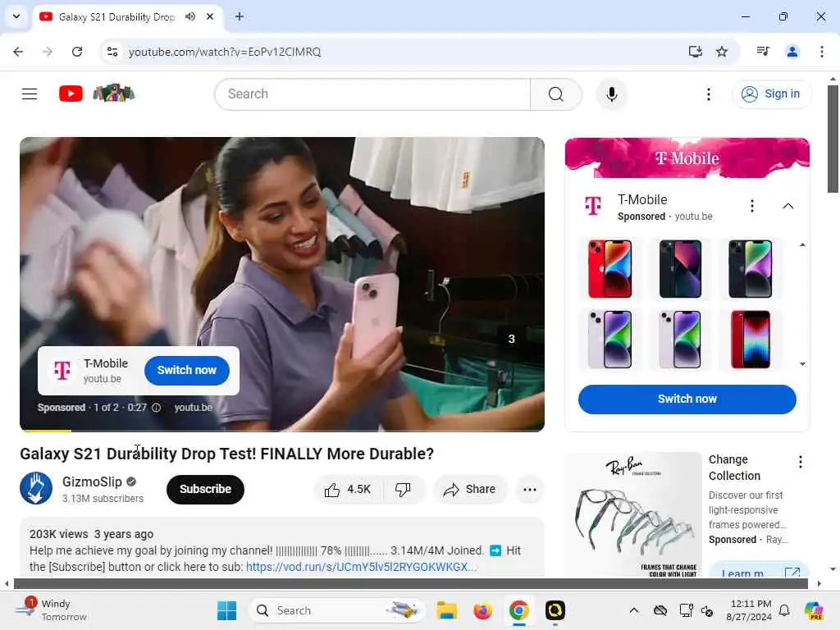Click Windows taskbar Search box
The height and width of the screenshot is (630, 840).
coord(336,610)
